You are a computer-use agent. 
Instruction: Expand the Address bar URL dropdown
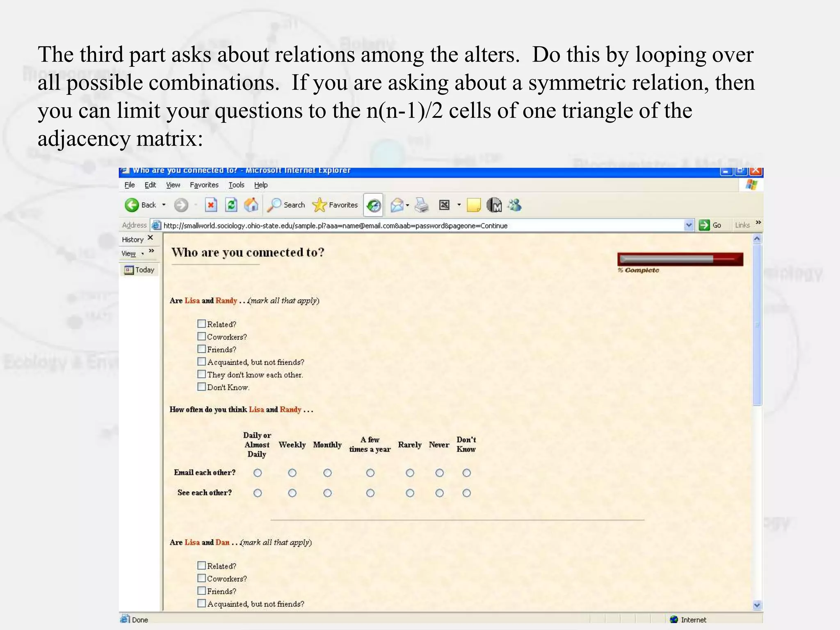click(x=689, y=225)
